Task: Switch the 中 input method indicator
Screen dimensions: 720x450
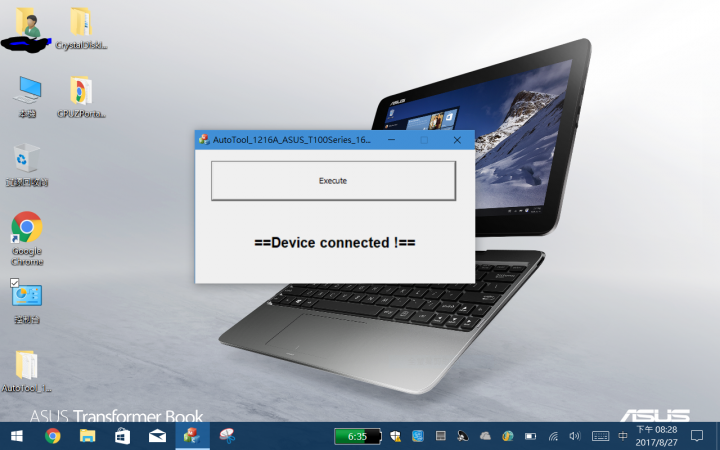Action: [x=623, y=436]
